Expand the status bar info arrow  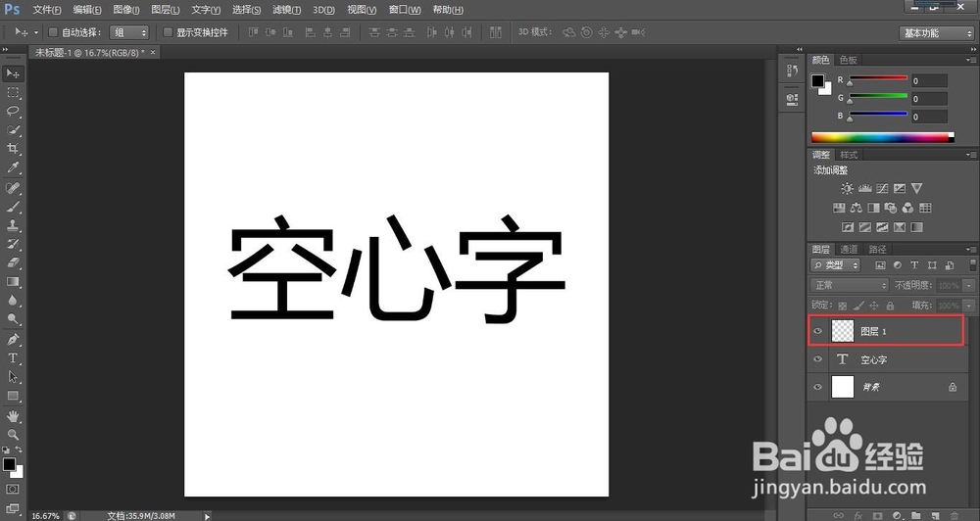coord(207,516)
